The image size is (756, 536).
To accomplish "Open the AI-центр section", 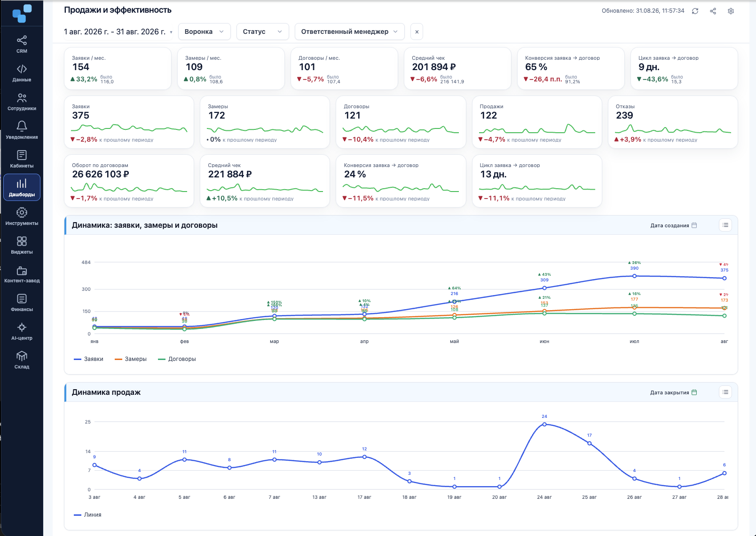I will tap(22, 331).
